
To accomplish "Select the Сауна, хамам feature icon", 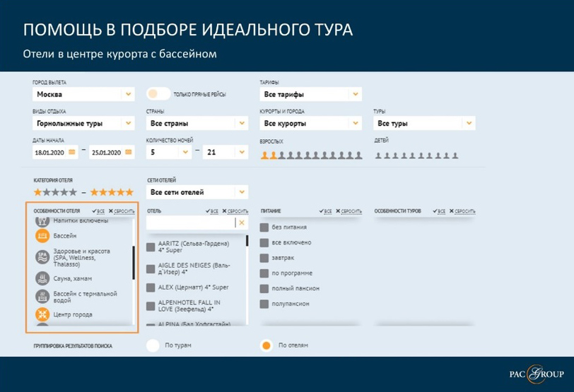I will [42, 278].
